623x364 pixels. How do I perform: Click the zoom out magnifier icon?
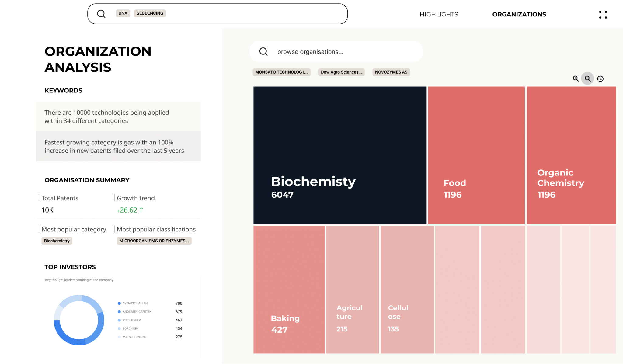588,79
